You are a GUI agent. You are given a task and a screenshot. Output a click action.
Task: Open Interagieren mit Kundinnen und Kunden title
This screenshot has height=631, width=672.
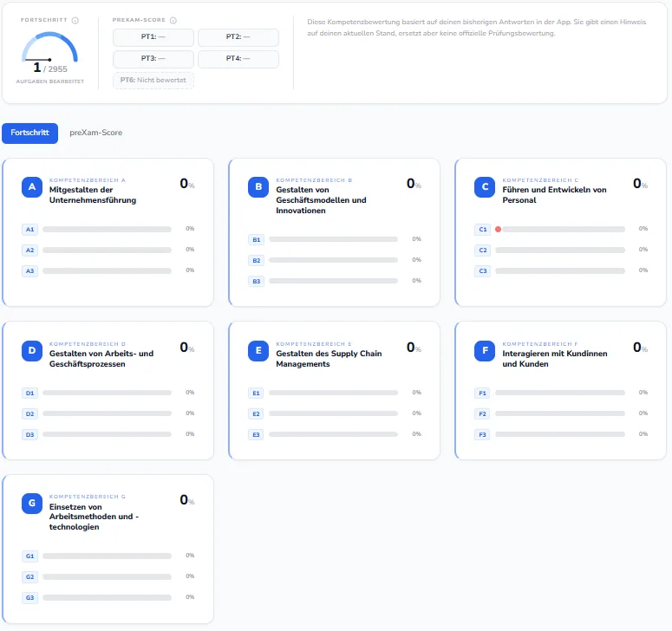pyautogui.click(x=555, y=359)
